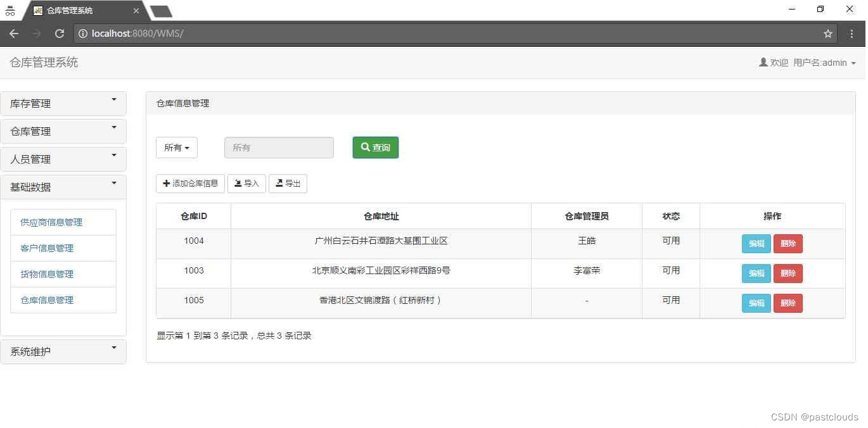Edit warehouse 1005 with 编辑 button

point(756,303)
